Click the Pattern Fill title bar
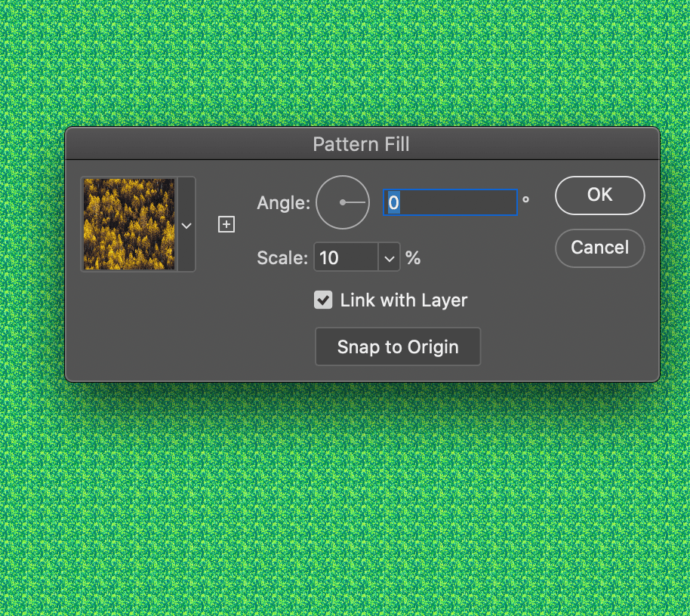Viewport: 690px width, 616px height. pyautogui.click(x=362, y=143)
